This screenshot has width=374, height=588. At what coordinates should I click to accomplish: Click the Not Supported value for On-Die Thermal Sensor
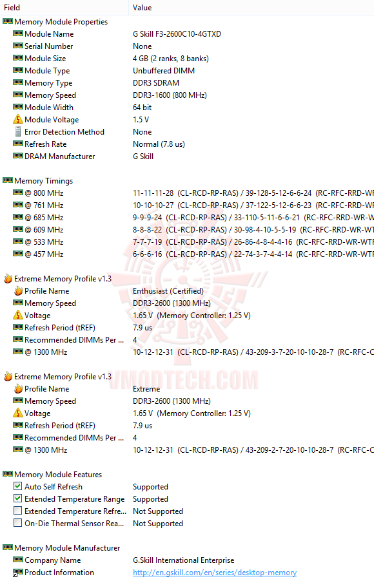[158, 524]
